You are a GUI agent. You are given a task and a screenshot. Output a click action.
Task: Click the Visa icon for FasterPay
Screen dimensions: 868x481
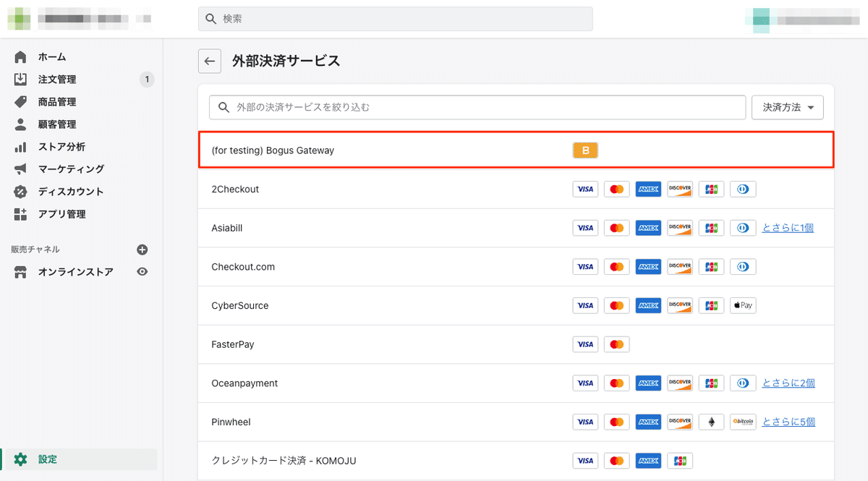(x=586, y=344)
